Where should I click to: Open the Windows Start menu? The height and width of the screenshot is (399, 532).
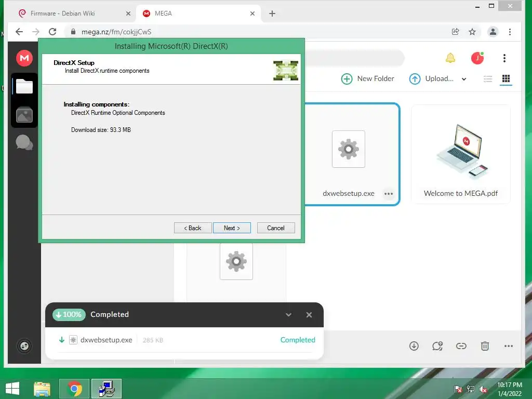coord(12,389)
